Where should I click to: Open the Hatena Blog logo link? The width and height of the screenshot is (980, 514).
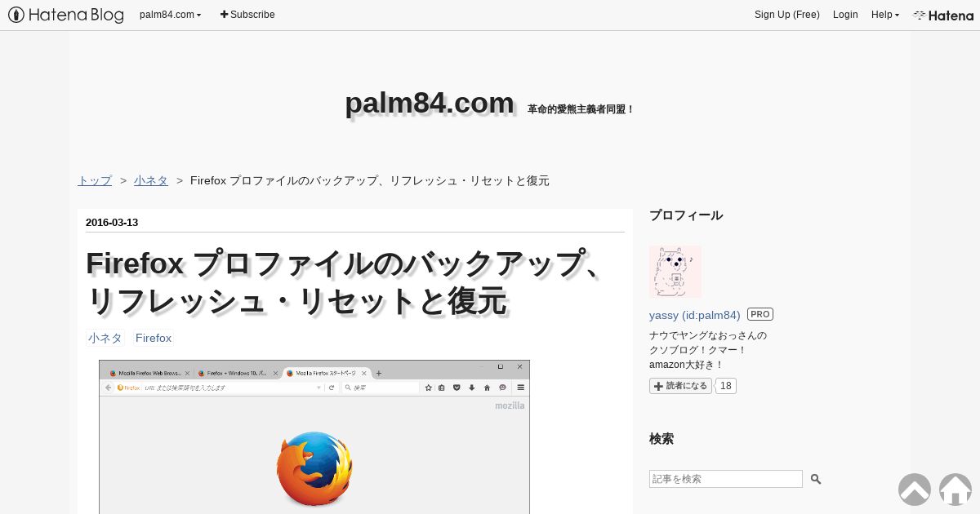pos(66,15)
